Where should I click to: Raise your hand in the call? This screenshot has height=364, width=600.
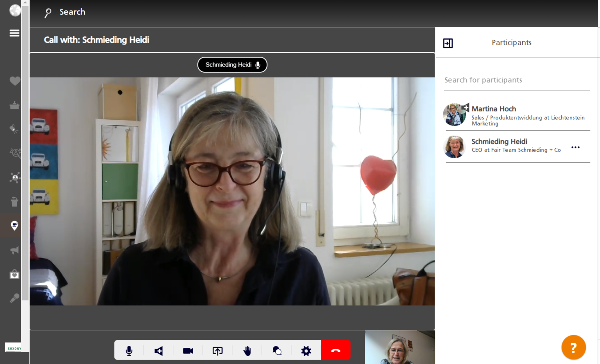tap(247, 351)
